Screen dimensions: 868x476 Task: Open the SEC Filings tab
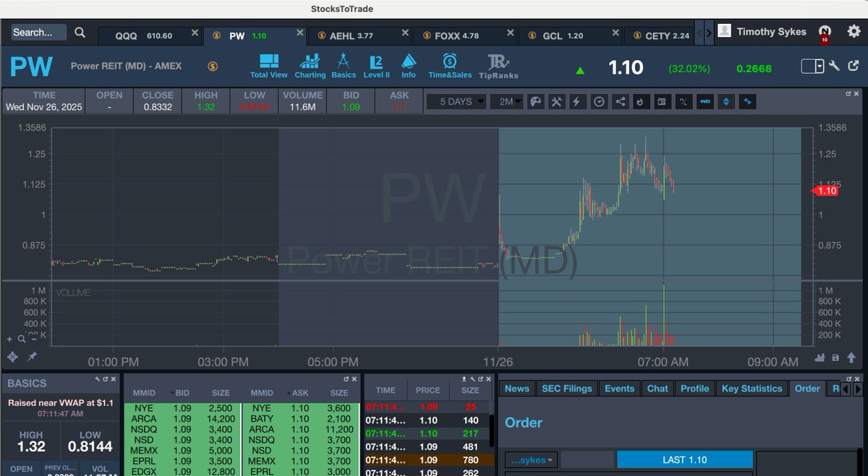[x=568, y=388]
